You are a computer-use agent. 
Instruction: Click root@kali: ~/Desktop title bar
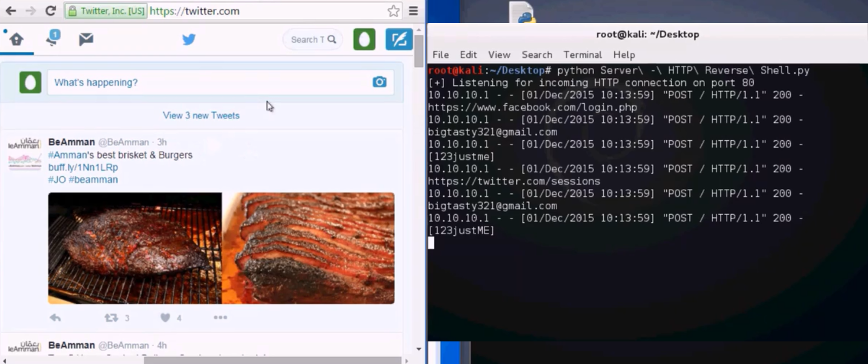(648, 34)
